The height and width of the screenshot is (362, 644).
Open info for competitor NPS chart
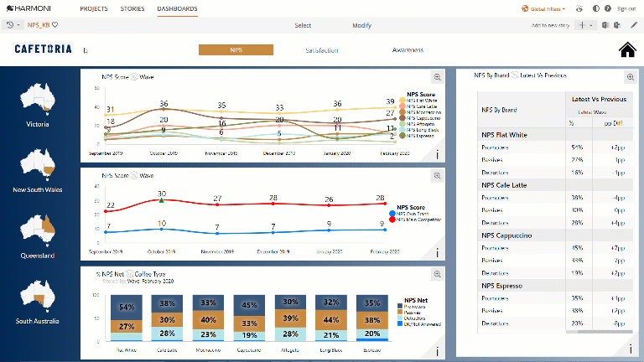pyautogui.click(x=438, y=253)
